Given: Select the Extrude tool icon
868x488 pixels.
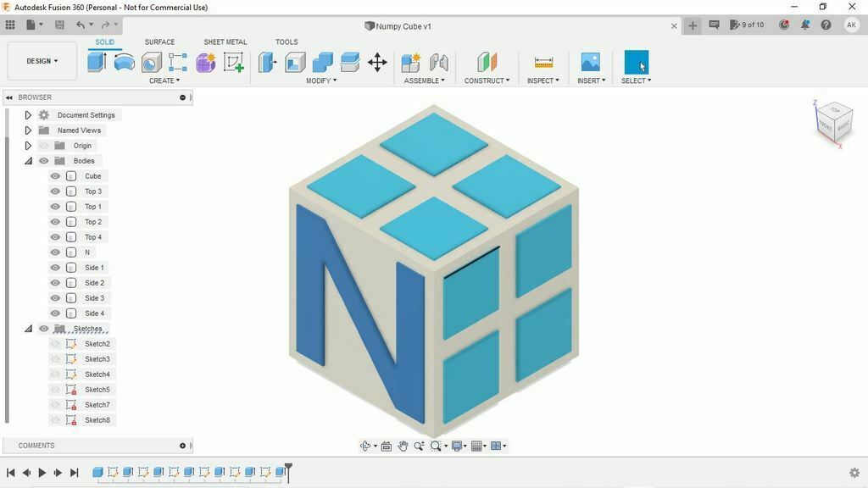Looking at the screenshot, I should [x=97, y=62].
